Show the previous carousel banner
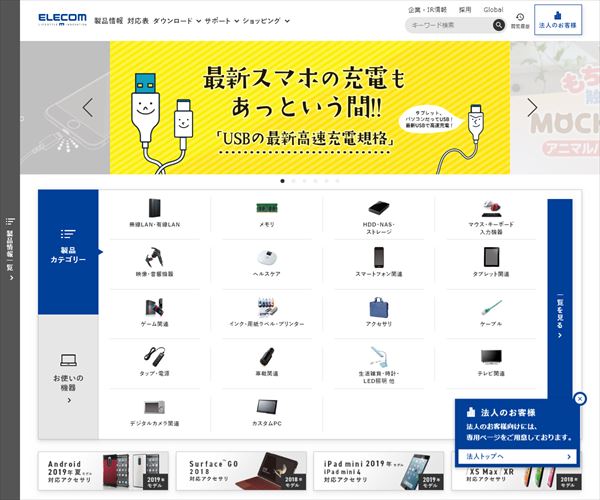This screenshot has width=600, height=500. (88, 107)
